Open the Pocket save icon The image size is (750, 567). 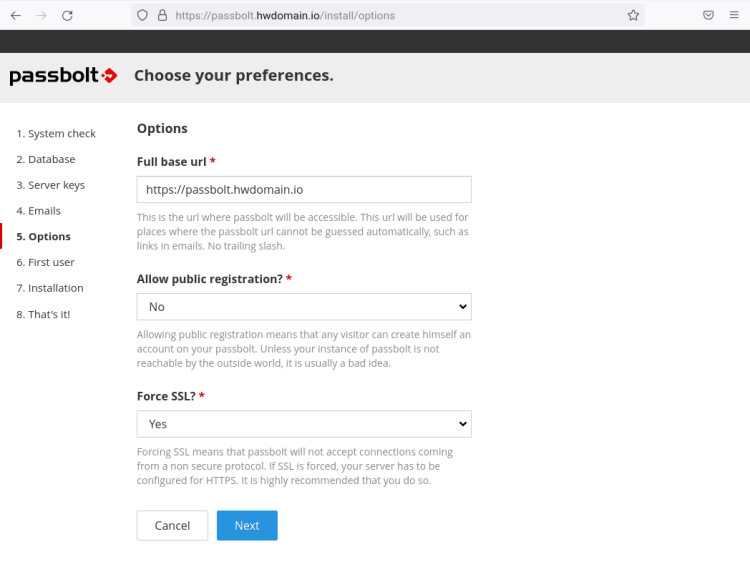(708, 15)
